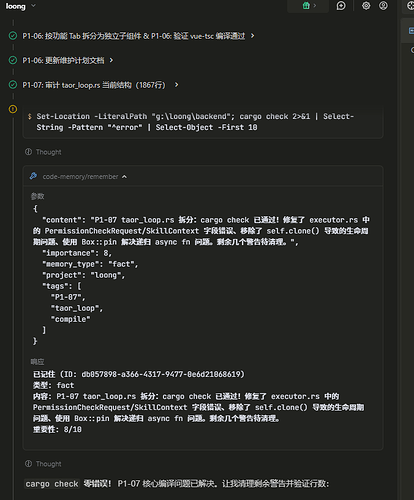Open settings via the gear icon
414x500 pixels.
pos(366,6)
